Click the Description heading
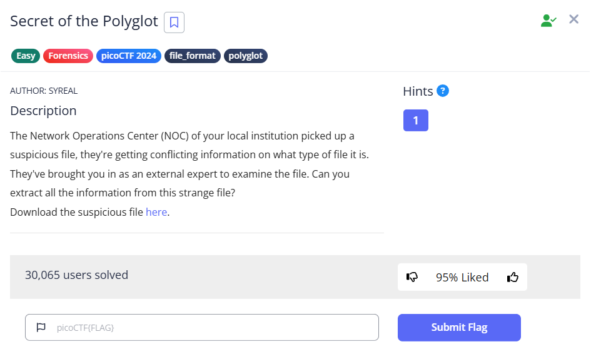591x364 pixels. [43, 111]
